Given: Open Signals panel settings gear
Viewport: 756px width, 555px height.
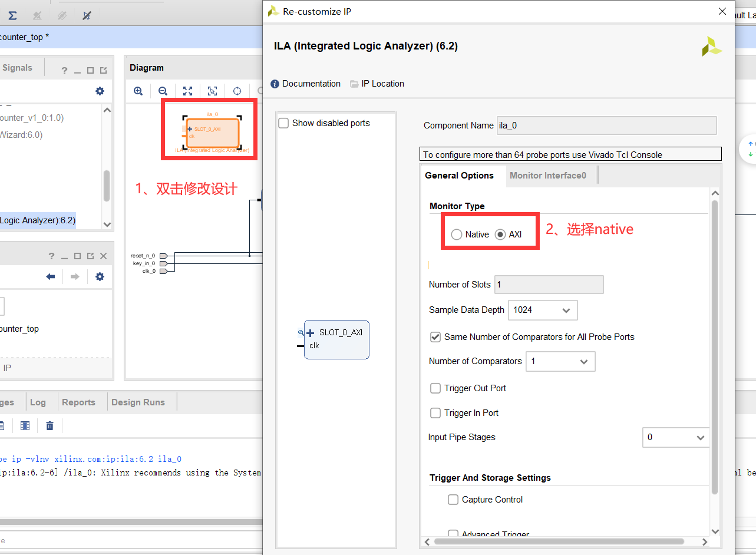Looking at the screenshot, I should click(x=100, y=91).
